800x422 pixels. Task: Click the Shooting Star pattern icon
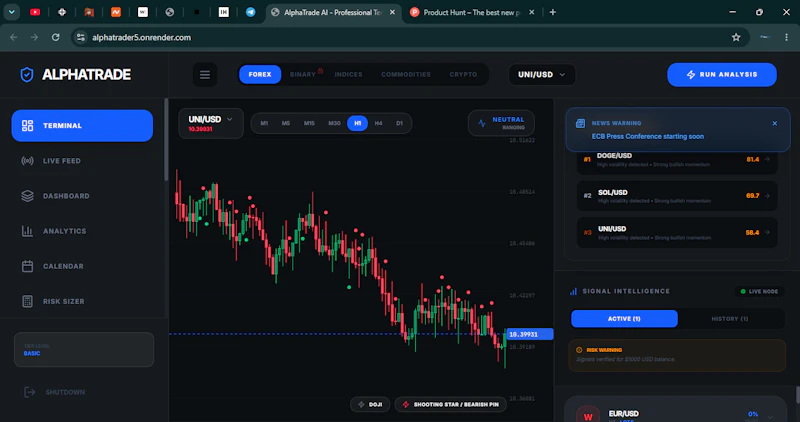point(406,405)
